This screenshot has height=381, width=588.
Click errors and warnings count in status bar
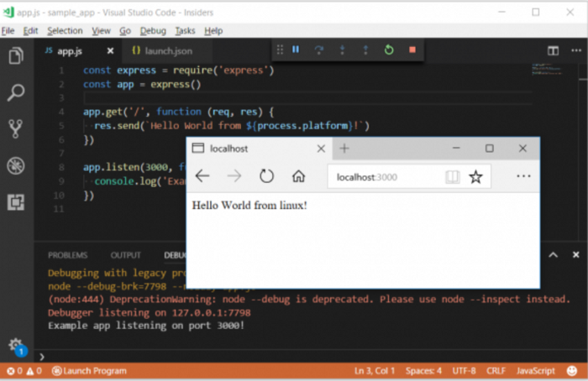point(24,371)
